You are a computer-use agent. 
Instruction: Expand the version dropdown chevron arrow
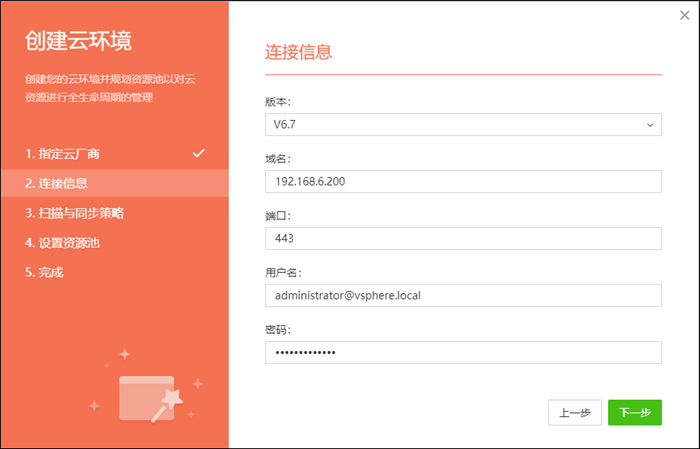coord(650,125)
